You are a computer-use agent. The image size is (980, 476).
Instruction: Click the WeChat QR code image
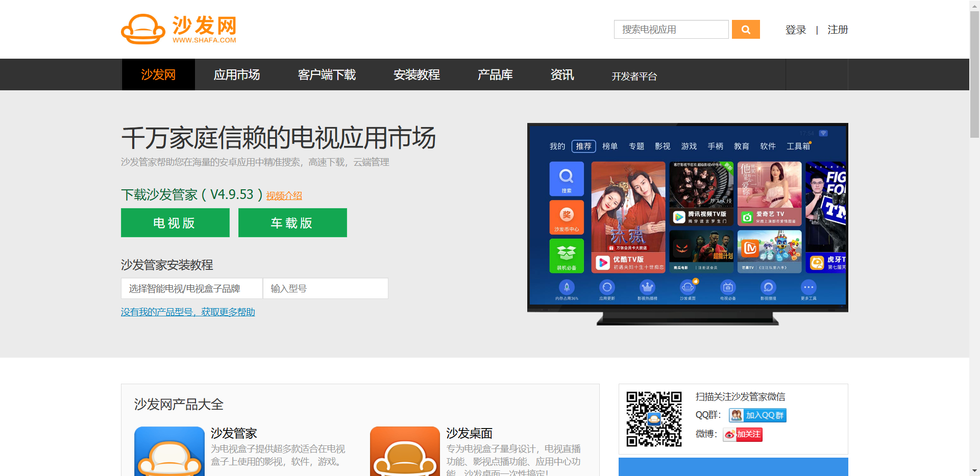click(x=654, y=419)
